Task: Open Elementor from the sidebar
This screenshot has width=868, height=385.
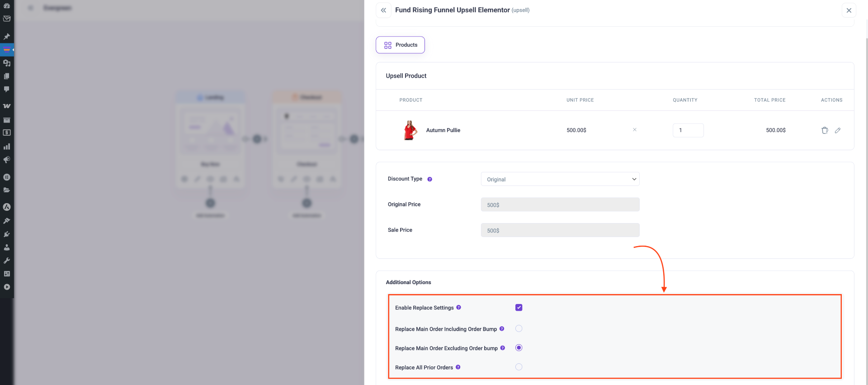Action: [7, 177]
